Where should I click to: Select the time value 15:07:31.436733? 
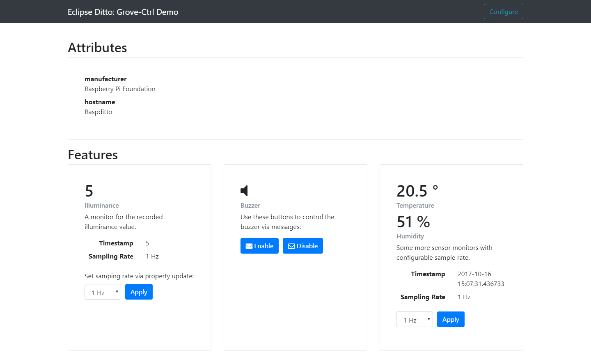click(x=481, y=284)
